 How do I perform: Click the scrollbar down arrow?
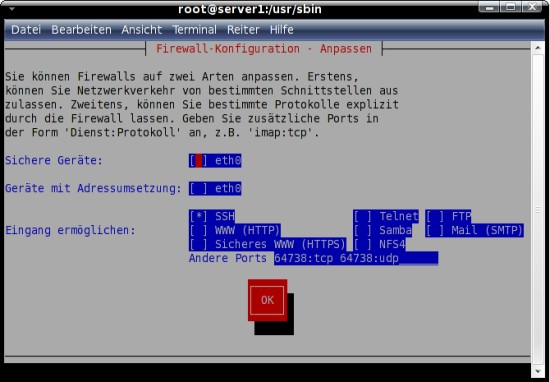click(x=538, y=371)
